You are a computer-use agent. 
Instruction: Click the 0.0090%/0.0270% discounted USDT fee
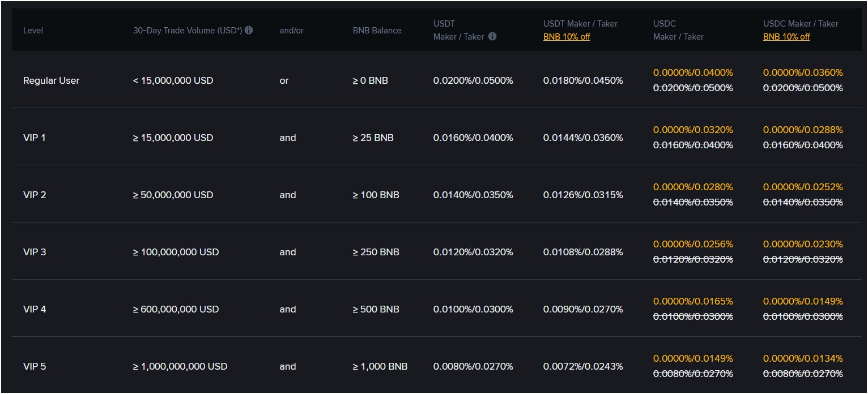[583, 309]
